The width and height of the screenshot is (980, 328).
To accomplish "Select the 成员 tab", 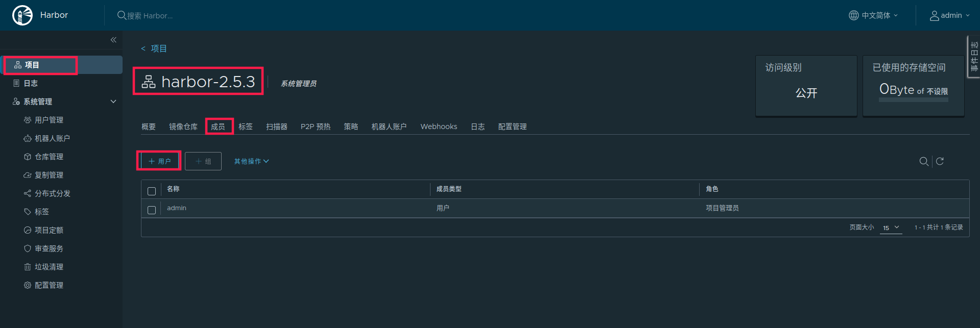I will 218,127.
